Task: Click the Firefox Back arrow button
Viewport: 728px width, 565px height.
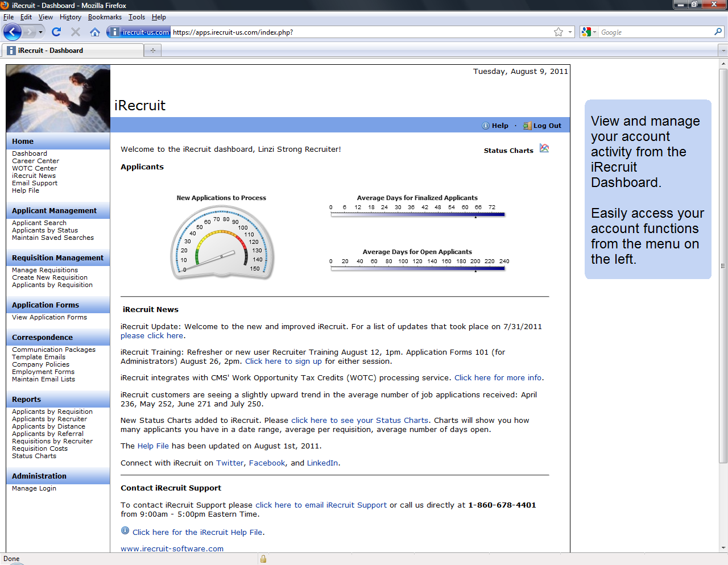Action: point(12,32)
